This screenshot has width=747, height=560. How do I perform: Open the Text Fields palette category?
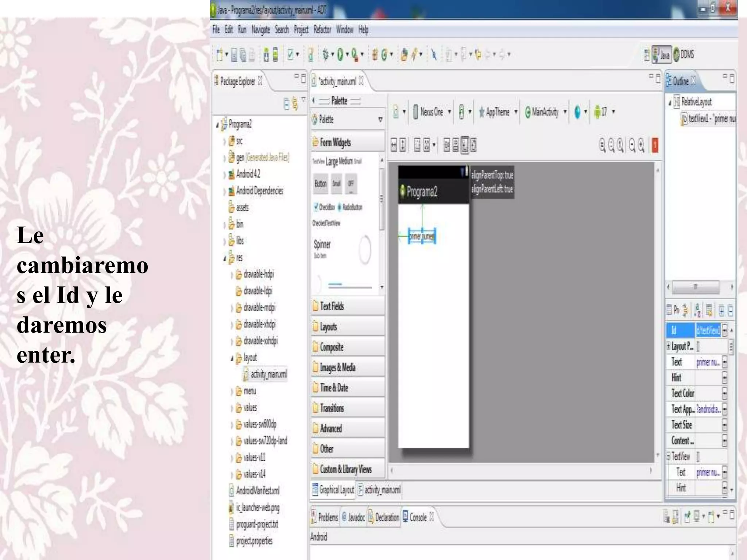click(x=332, y=306)
